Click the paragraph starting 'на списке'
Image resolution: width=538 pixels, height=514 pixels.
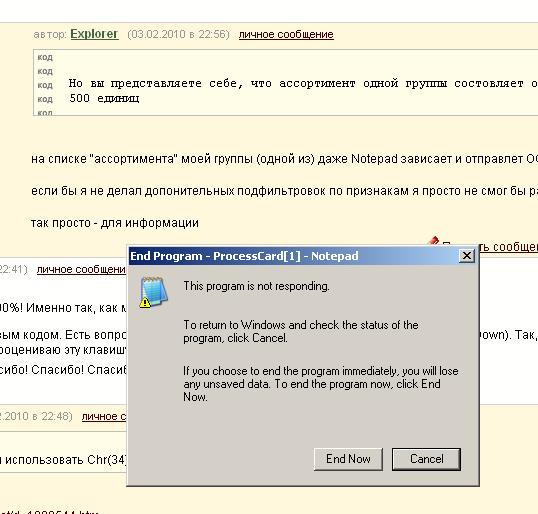click(x=284, y=159)
